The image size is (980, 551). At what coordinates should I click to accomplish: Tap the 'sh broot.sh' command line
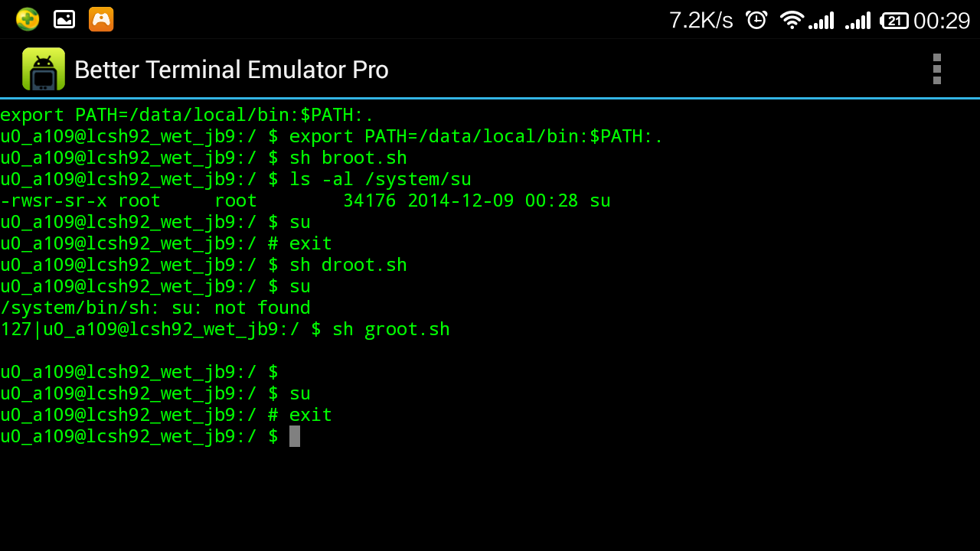click(204, 158)
